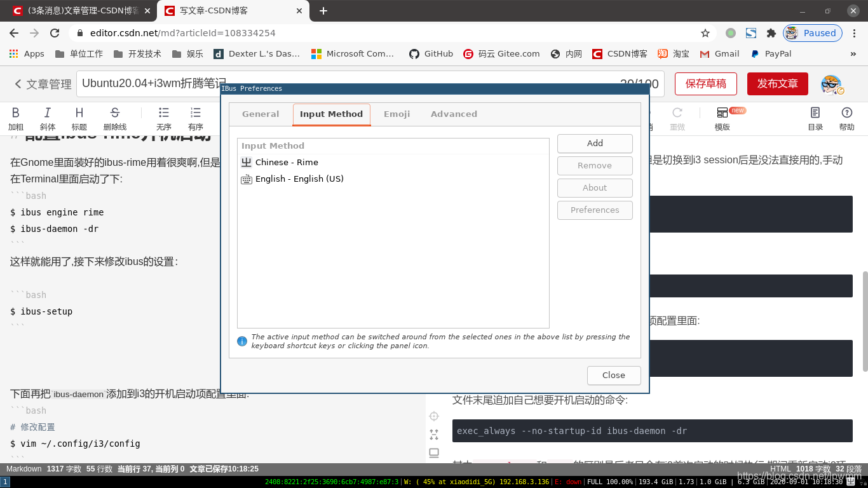Select English - English (US) input method
The width and height of the screenshot is (868, 488).
393,179
